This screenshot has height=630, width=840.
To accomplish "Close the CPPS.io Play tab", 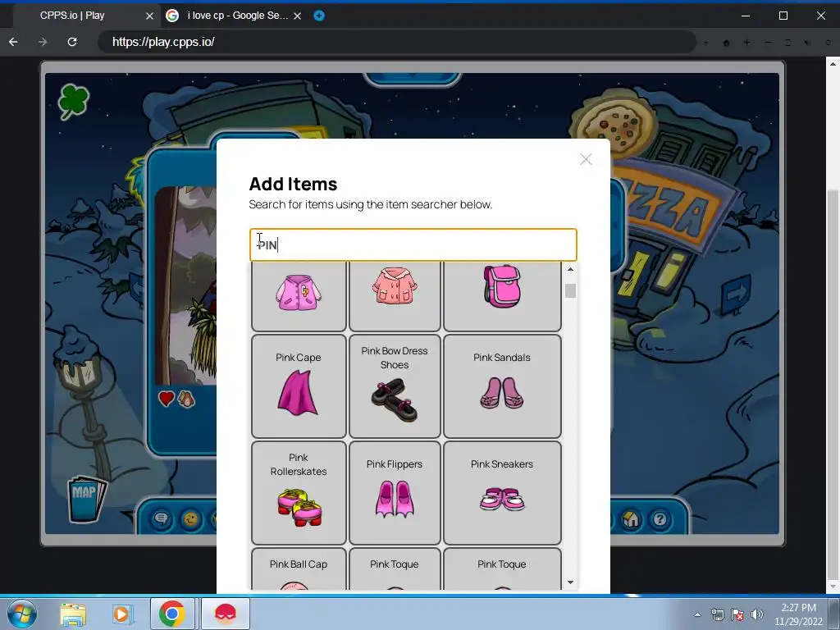I will point(149,16).
